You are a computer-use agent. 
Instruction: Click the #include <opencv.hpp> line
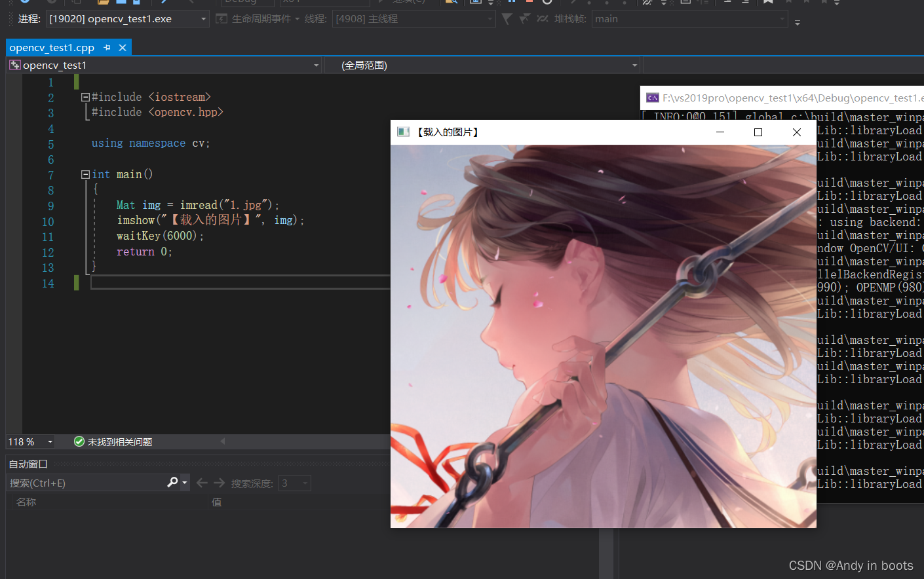point(157,112)
